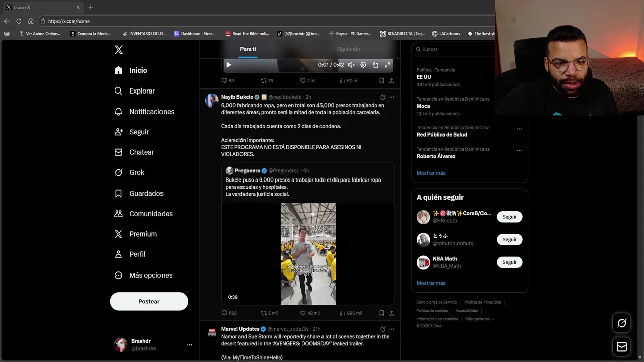Open Explorar in the sidebar

pos(134,91)
